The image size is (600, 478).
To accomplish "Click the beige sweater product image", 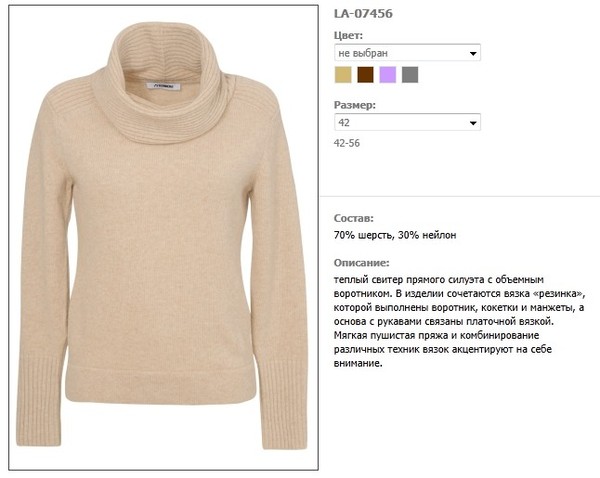I will point(163,237).
